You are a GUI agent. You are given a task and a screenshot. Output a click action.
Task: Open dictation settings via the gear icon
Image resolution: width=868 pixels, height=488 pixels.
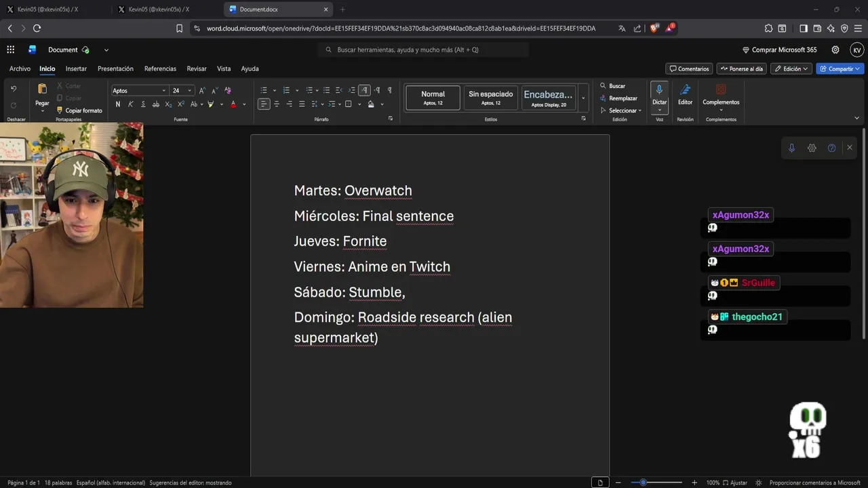point(812,148)
